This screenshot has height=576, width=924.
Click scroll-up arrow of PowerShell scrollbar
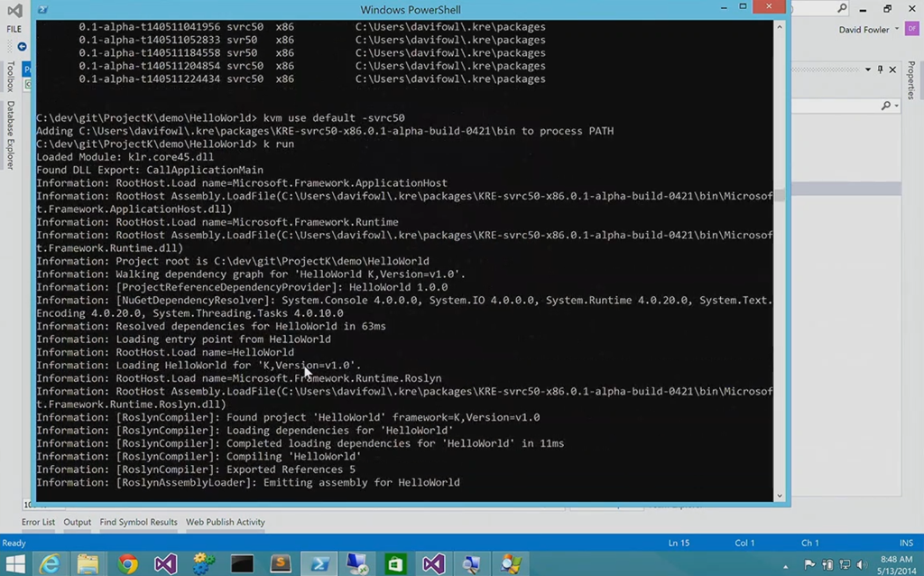780,27
